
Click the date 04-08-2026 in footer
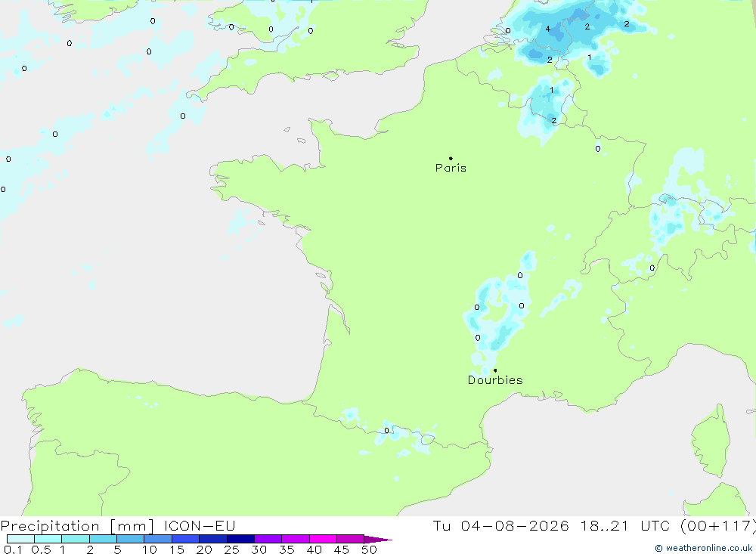(x=515, y=525)
